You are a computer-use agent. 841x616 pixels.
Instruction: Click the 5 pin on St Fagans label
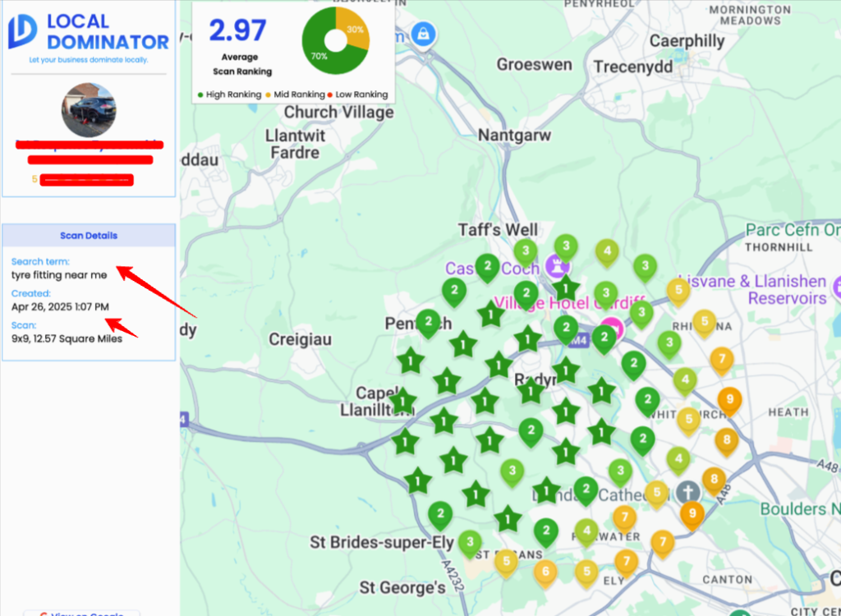point(506,563)
